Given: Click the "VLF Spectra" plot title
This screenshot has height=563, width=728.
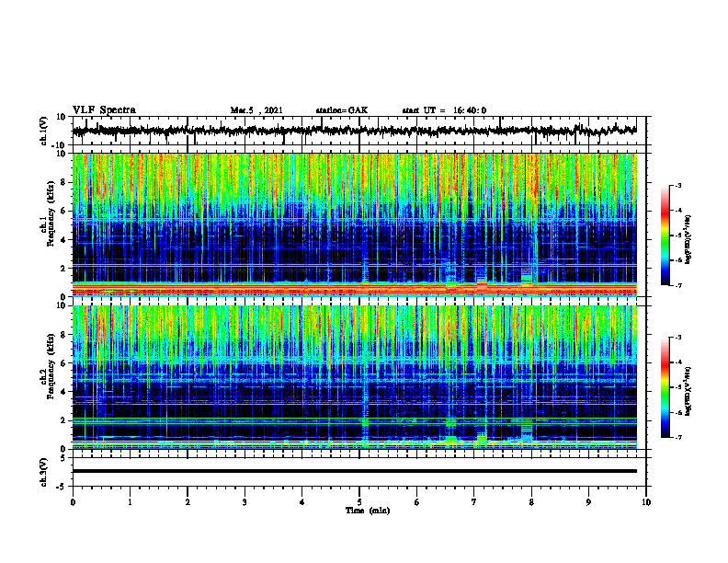Looking at the screenshot, I should pyautogui.click(x=104, y=110).
